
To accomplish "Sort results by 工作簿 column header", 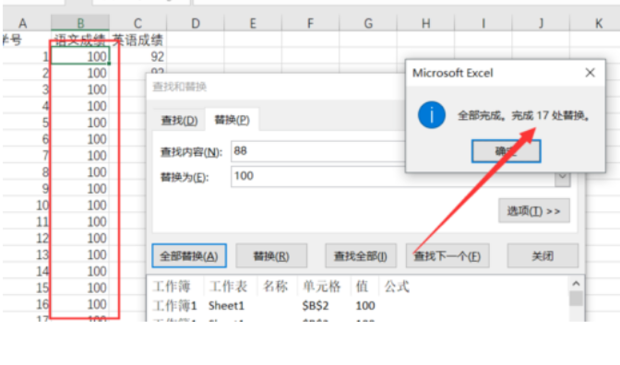I will tap(176, 286).
